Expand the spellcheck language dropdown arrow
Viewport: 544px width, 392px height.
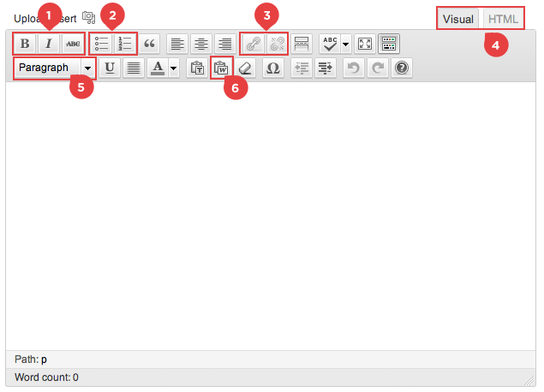pyautogui.click(x=346, y=43)
